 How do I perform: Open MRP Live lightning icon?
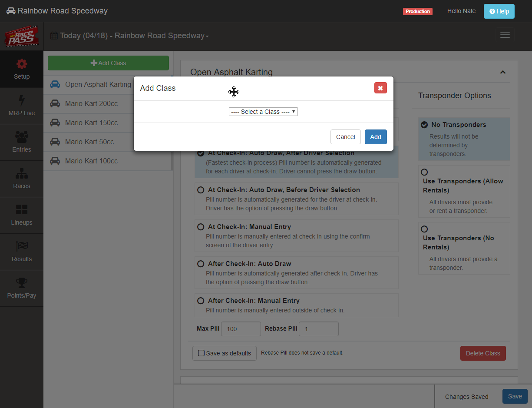21,101
